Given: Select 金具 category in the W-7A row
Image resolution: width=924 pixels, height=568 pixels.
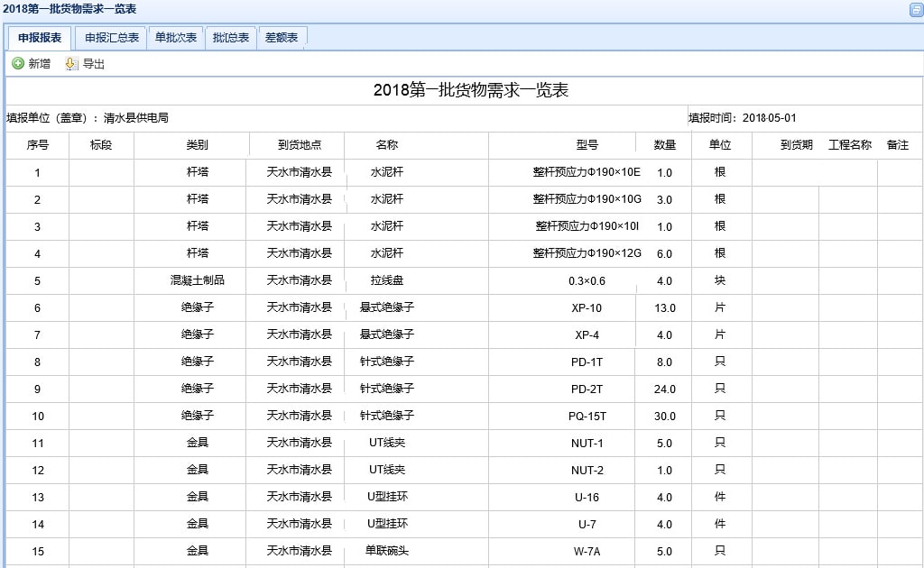Looking at the screenshot, I should 198,551.
